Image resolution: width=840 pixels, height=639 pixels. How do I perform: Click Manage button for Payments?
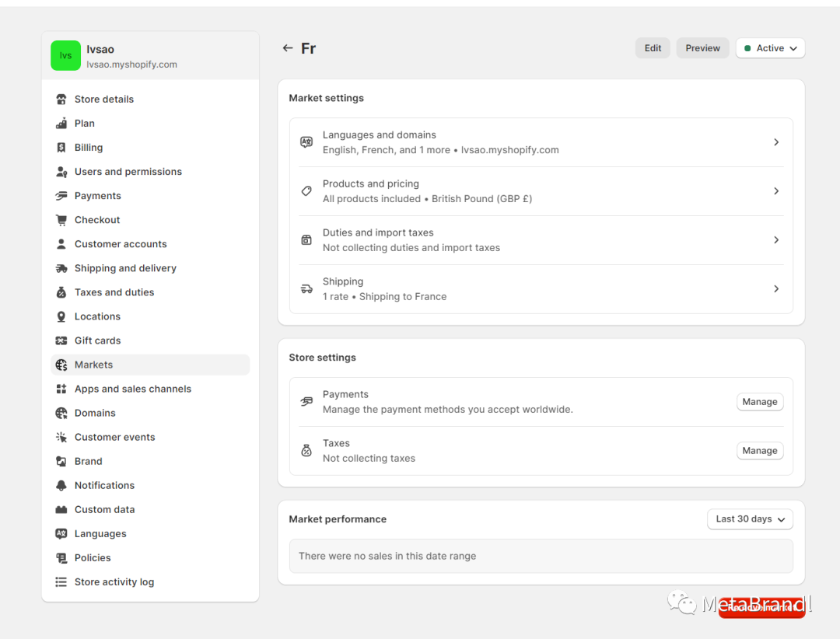click(760, 402)
